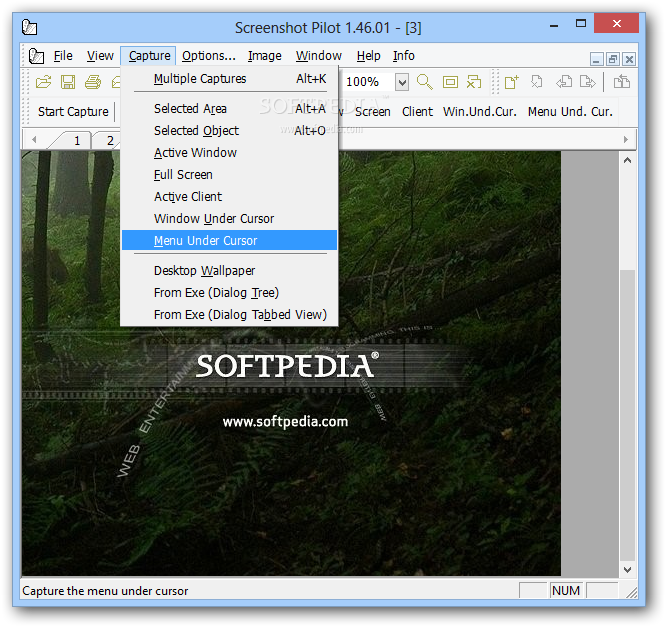Choose Full Screen menu entry
666x627 pixels.
coord(229,175)
